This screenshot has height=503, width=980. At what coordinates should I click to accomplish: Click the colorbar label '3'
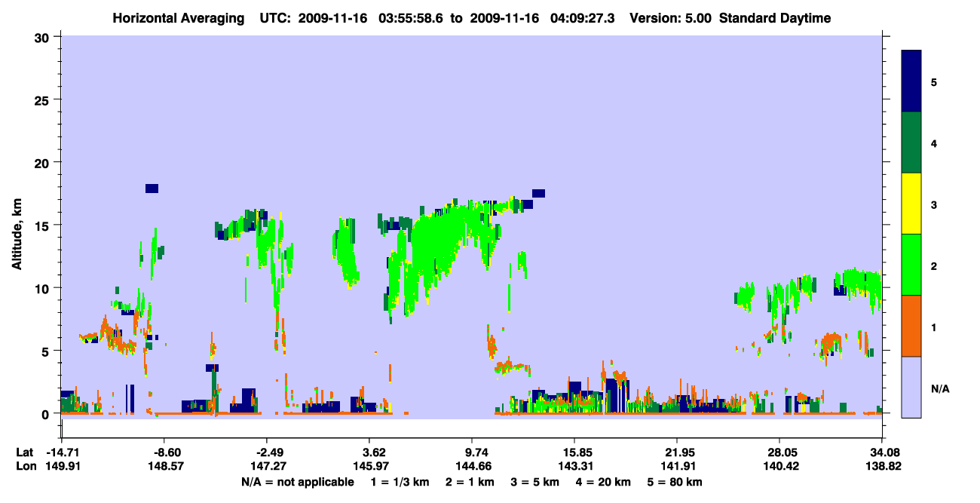pyautogui.click(x=934, y=205)
